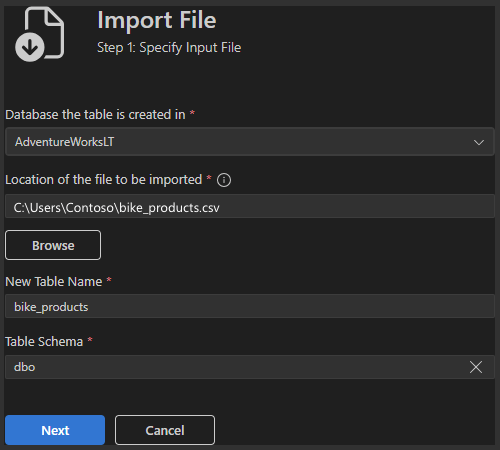Screen dimensions: 500x450
Task: Proceed with the Next button
Action: coord(55,430)
